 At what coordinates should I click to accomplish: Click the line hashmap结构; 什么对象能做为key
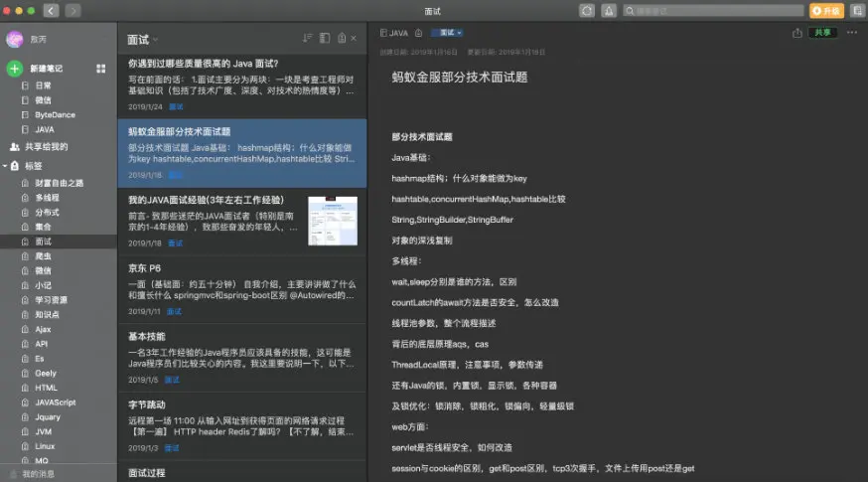pyautogui.click(x=460, y=179)
